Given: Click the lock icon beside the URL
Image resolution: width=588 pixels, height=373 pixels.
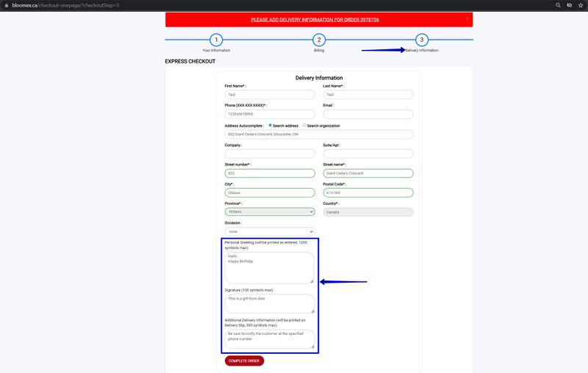Looking at the screenshot, I should (7, 5).
